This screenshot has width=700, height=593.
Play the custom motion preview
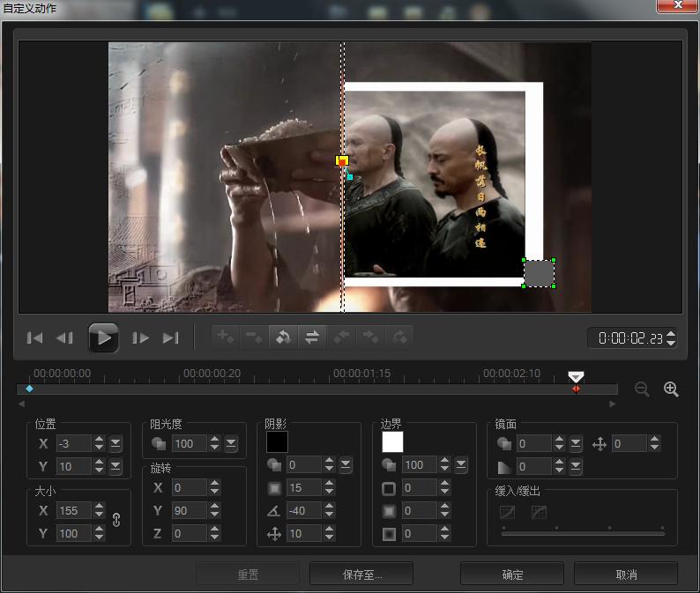pos(103,337)
